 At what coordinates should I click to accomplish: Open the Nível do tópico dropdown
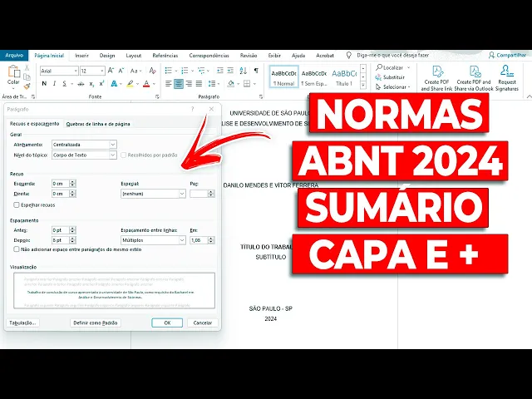pyautogui.click(x=113, y=155)
